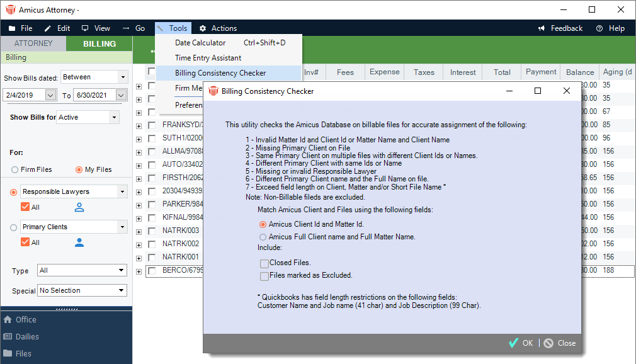Screen dimensions: 636x364
Task: Click the Close circle-slash icon in dialog
Action: pos(548,343)
